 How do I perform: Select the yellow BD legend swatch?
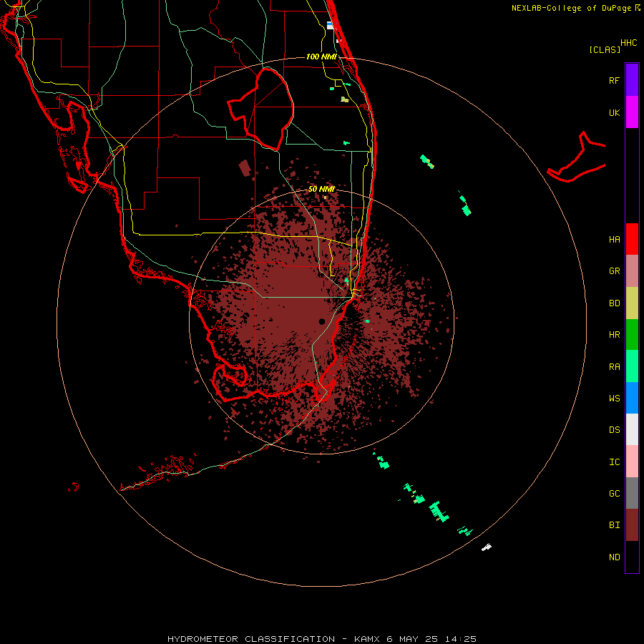(632, 303)
